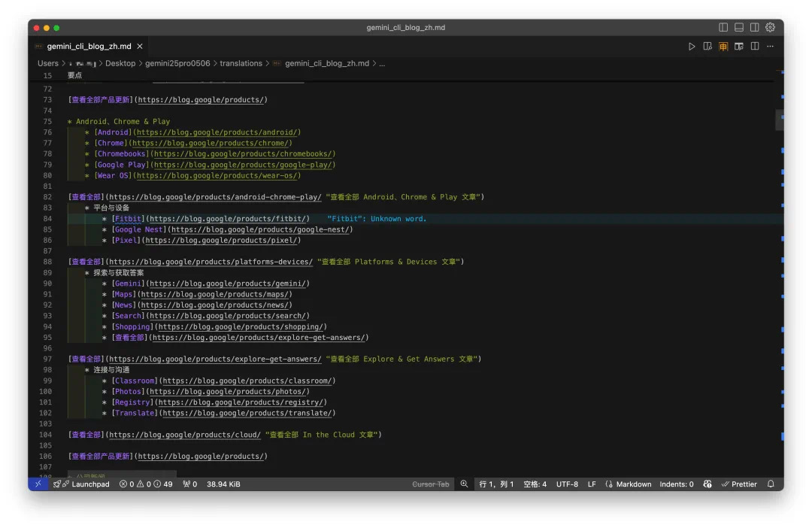
Task: Click the zoom magnifier icon in status bar
Action: click(x=464, y=484)
